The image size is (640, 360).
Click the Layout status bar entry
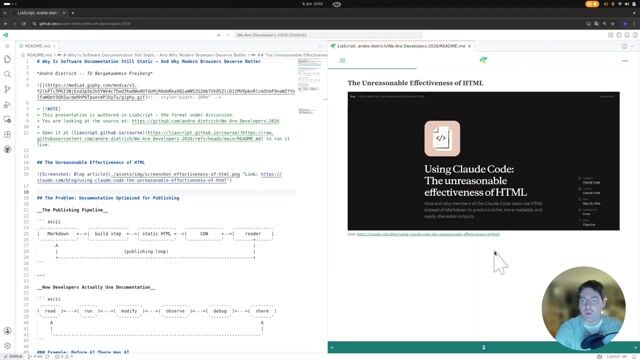(x=616, y=356)
